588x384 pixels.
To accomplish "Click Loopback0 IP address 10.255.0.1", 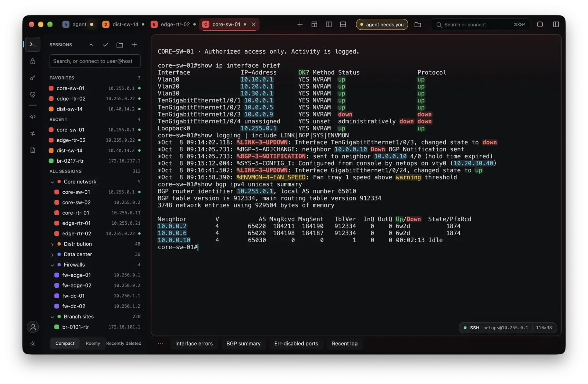I will 258,128.
